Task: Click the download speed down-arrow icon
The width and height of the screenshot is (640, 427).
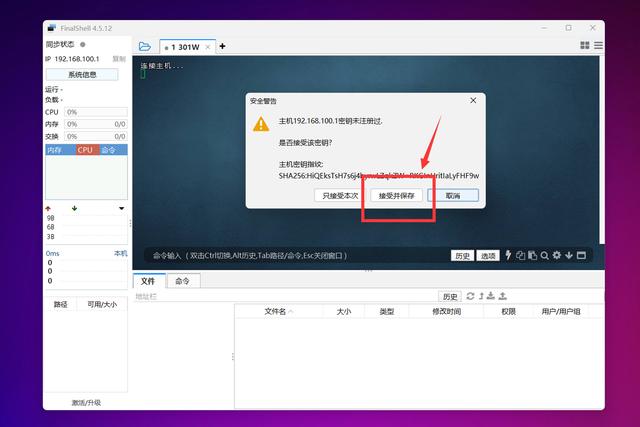Action: point(74,208)
